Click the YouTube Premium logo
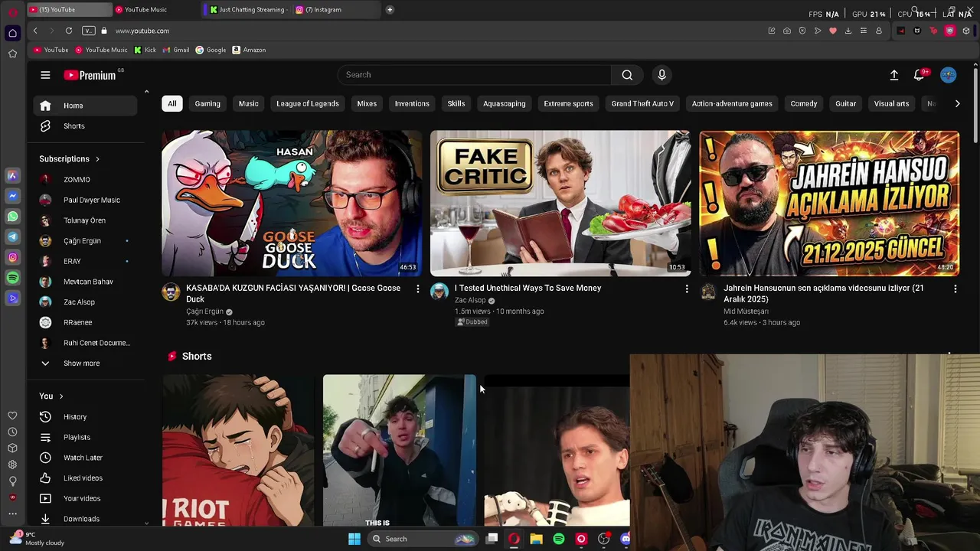 coord(90,75)
